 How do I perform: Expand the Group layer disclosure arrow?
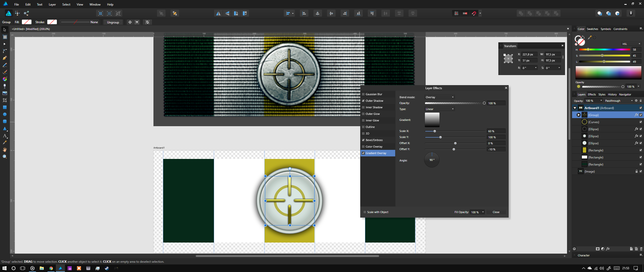(578, 115)
